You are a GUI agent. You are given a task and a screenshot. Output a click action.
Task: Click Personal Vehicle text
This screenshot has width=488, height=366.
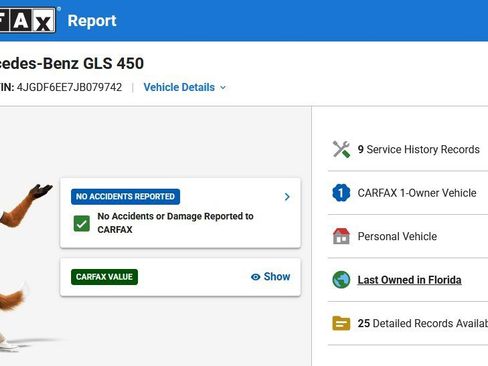397,236
